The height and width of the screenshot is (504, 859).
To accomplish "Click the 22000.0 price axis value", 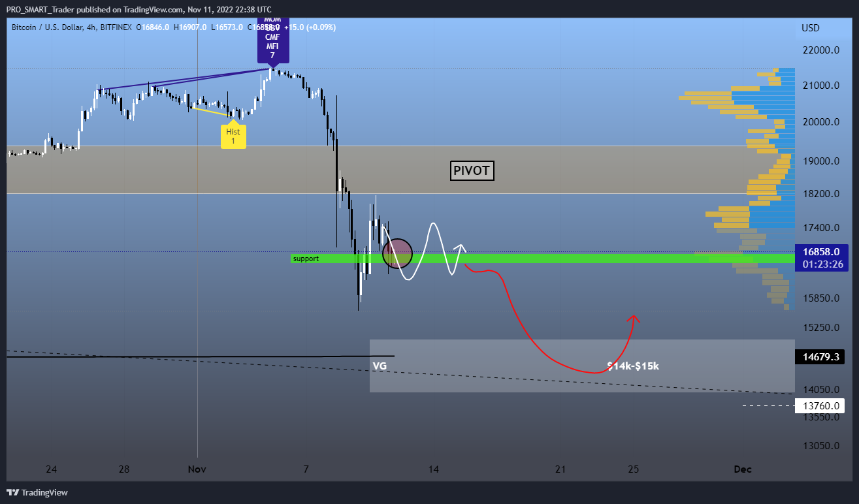I will 820,50.
